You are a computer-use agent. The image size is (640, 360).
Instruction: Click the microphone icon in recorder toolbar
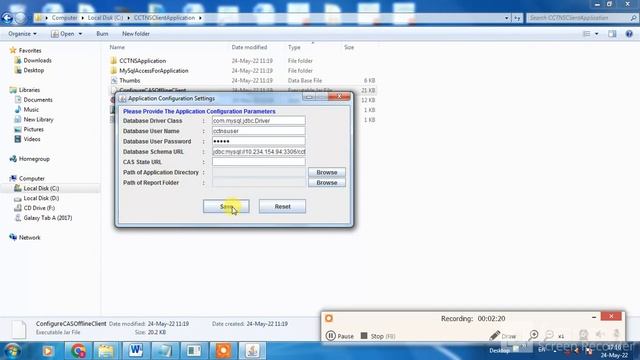pos(616,335)
